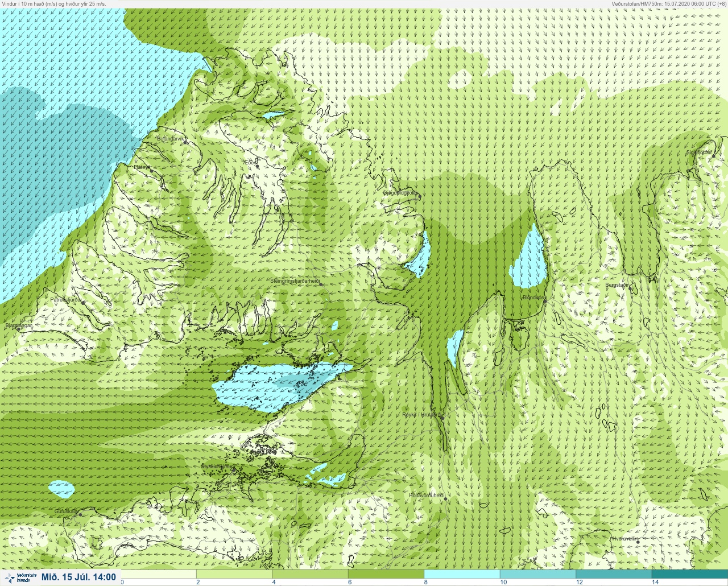The image size is (728, 586).
Task: Click the Patreksfjörður station label
Action: pyautogui.click(x=66, y=299)
